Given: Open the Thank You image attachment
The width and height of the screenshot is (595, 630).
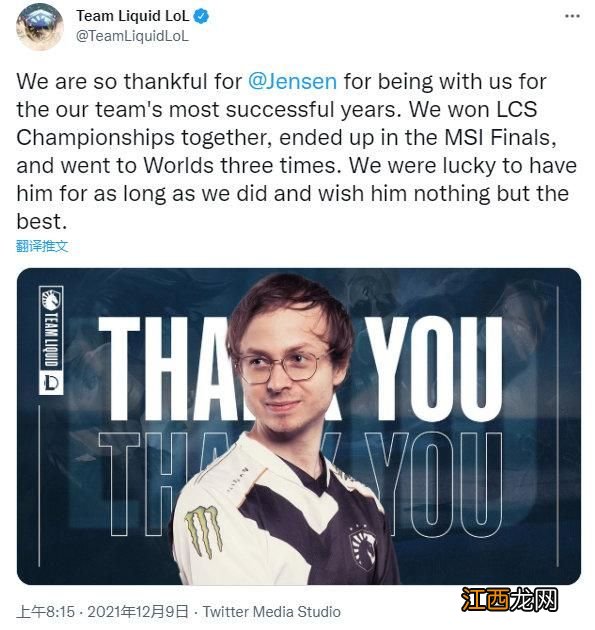Looking at the screenshot, I should tap(299, 426).
